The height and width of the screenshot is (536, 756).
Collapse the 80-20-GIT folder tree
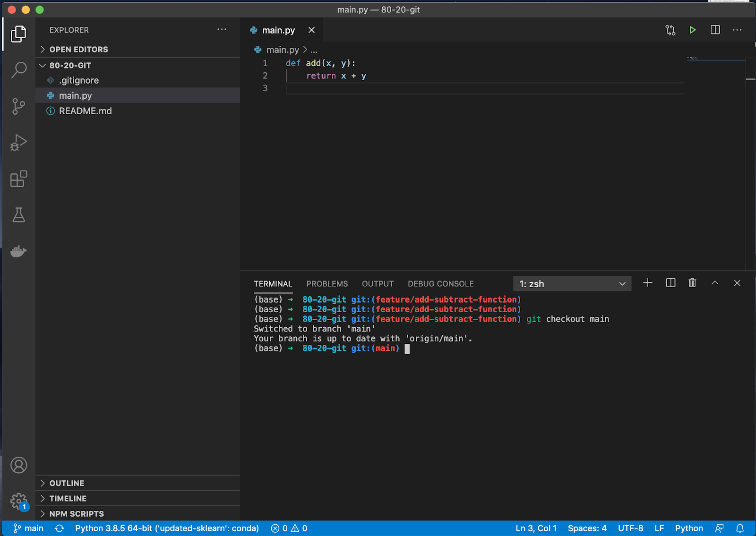click(x=70, y=66)
